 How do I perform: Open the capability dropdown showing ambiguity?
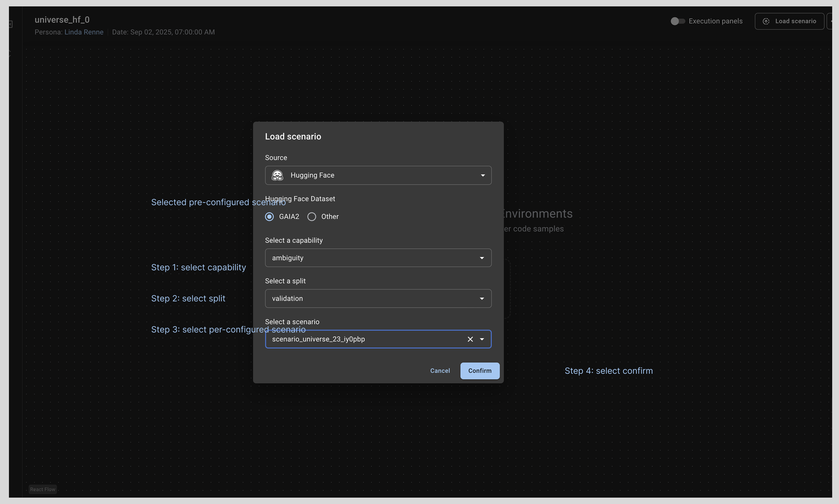tap(378, 258)
